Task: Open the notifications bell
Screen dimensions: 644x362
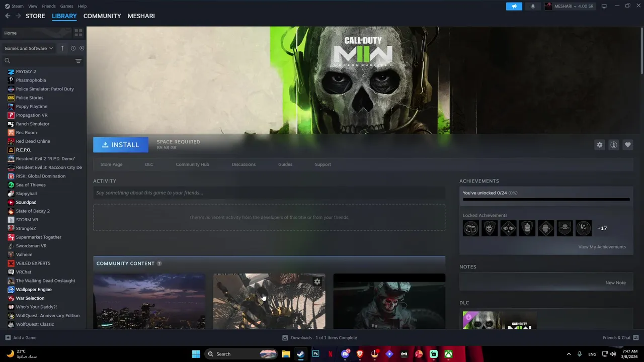Action: [x=533, y=6]
